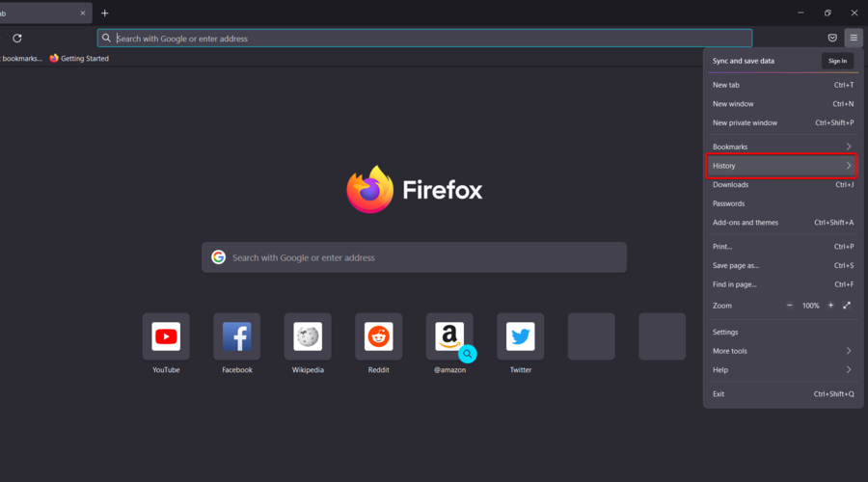Open Settings from the menu
Viewport: 868px width, 482px height.
(781, 332)
